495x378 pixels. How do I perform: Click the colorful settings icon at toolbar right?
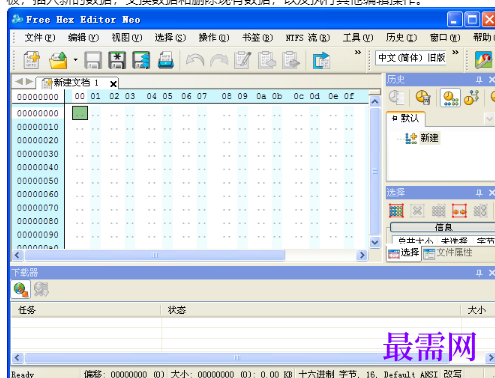483,60
